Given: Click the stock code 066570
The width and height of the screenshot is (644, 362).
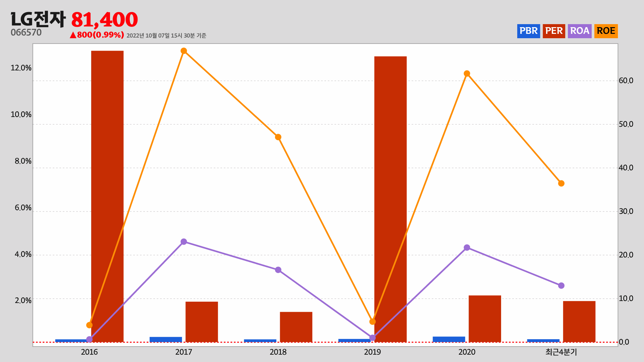Looking at the screenshot, I should click(26, 33).
